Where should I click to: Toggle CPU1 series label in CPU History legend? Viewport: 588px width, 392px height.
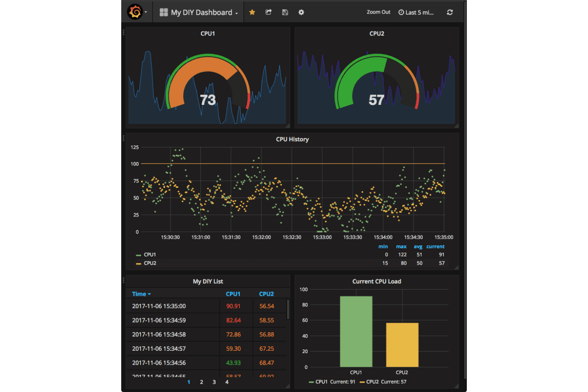150,255
